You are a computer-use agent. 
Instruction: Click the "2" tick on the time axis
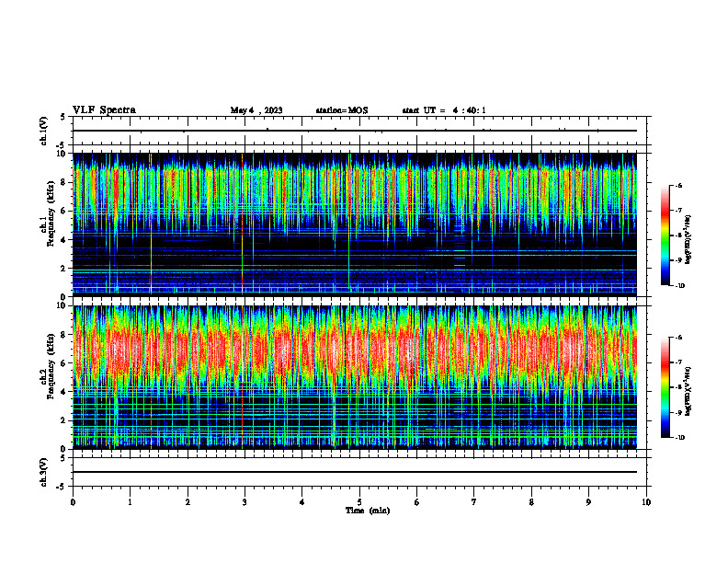point(188,502)
